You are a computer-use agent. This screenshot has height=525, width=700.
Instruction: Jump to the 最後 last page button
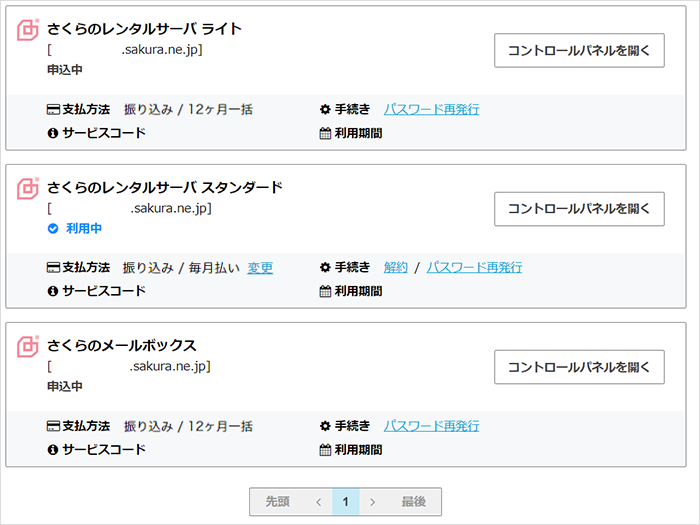coord(413,502)
